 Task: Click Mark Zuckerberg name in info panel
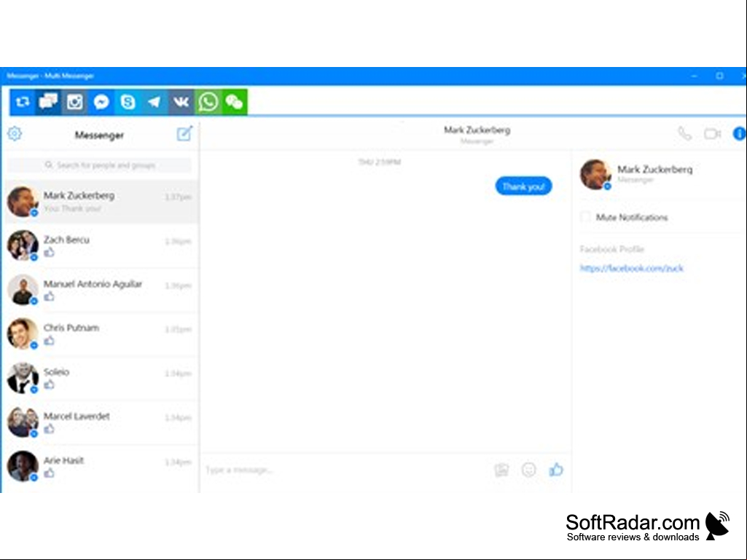(655, 170)
